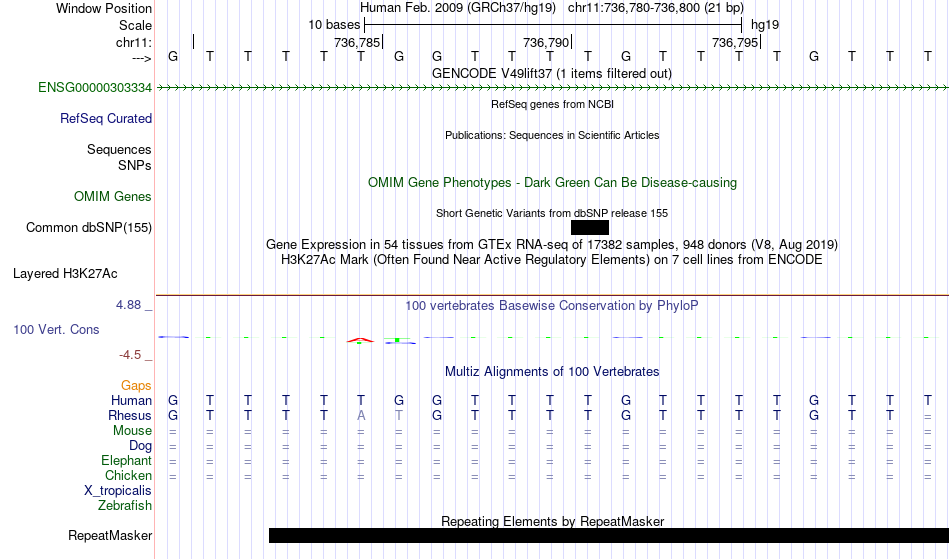
Task: Click the Rhesus species row label
Action: coord(130,415)
